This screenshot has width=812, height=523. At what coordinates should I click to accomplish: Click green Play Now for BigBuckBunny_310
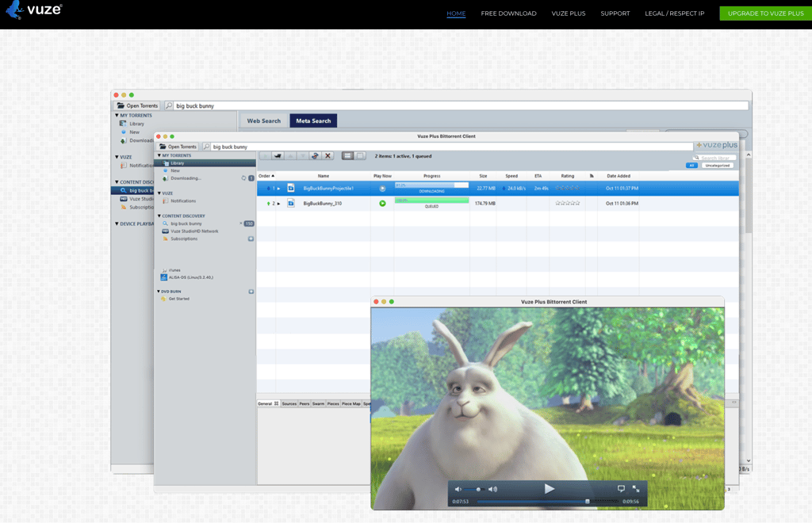382,204
